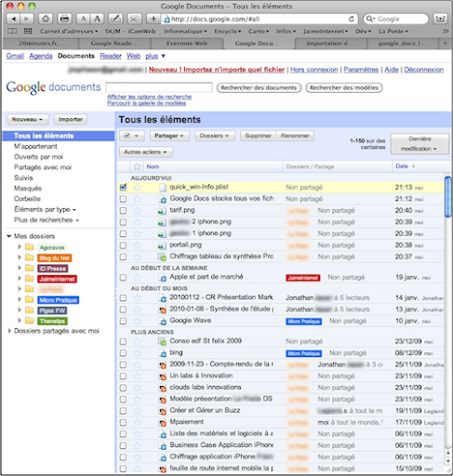This screenshot has width=453, height=476.
Task: Click the file icon of quick_win-Info.plist
Action: click(162, 187)
